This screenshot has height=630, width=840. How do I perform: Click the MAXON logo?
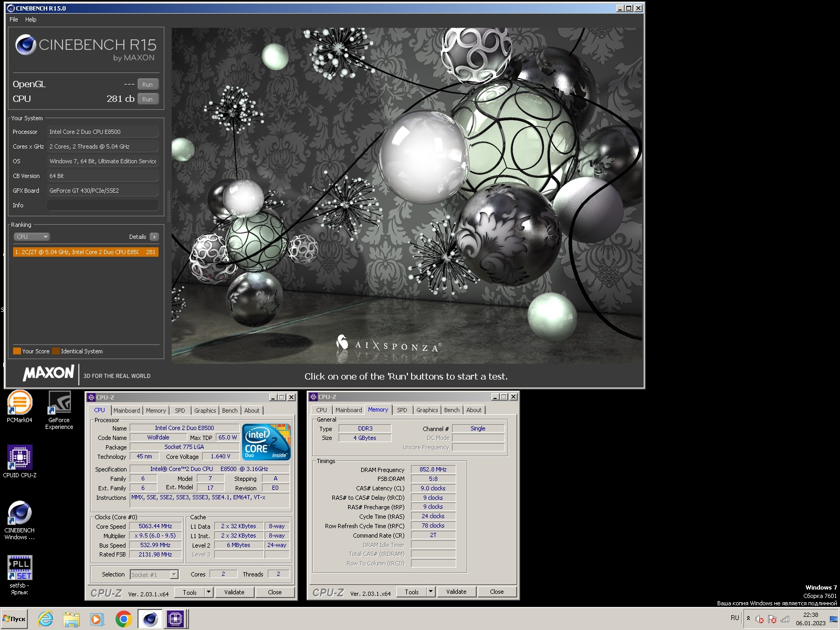[x=48, y=373]
